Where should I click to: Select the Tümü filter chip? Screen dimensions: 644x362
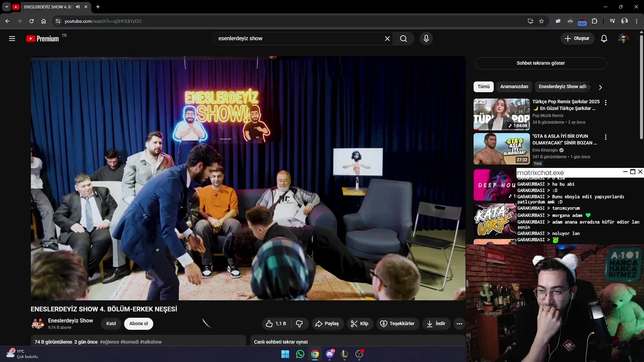click(x=484, y=86)
